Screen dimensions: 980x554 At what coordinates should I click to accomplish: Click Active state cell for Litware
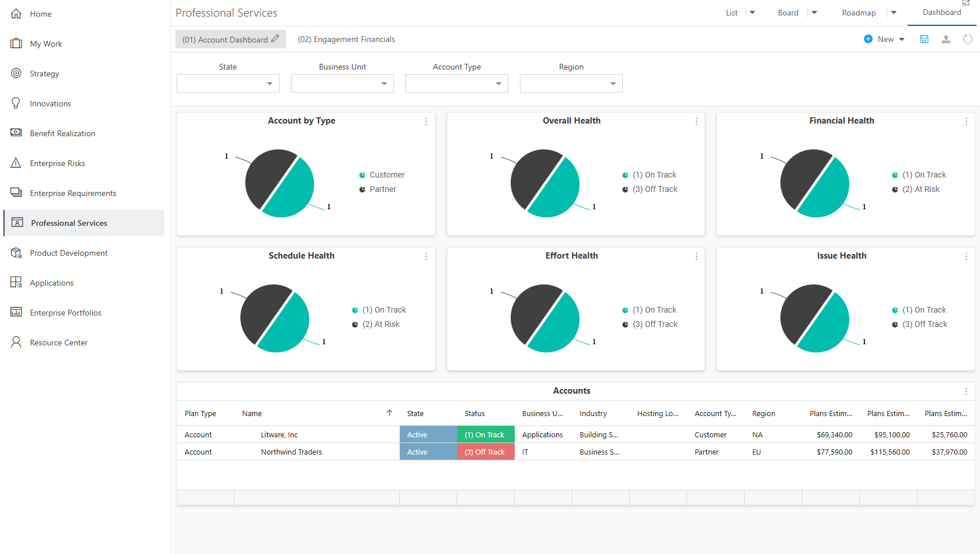click(x=428, y=434)
